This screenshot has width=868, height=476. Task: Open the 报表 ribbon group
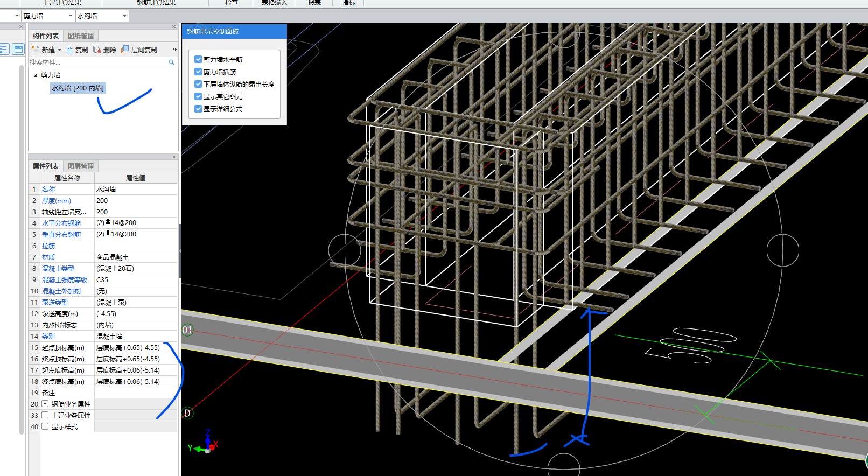coord(314,3)
